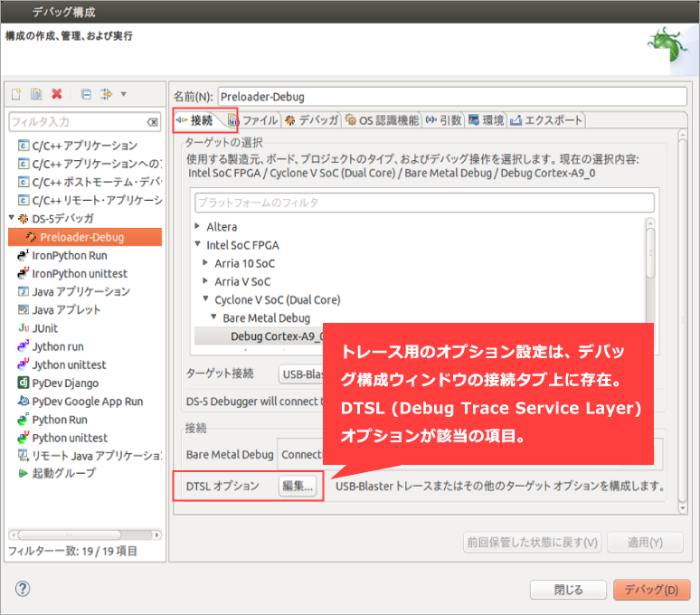The image size is (700, 615).
Task: Click the collapse all icon
Action: click(x=86, y=94)
